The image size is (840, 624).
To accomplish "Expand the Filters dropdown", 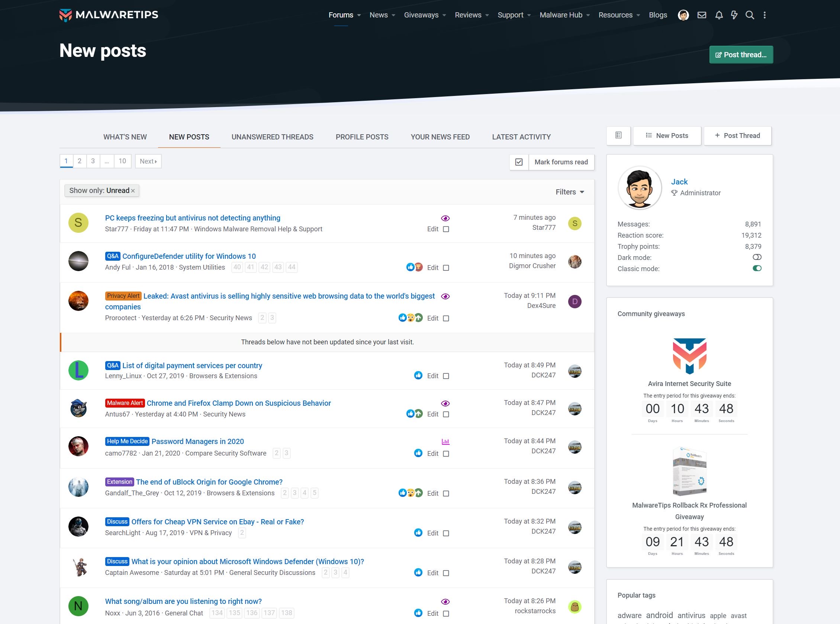I will (x=570, y=192).
